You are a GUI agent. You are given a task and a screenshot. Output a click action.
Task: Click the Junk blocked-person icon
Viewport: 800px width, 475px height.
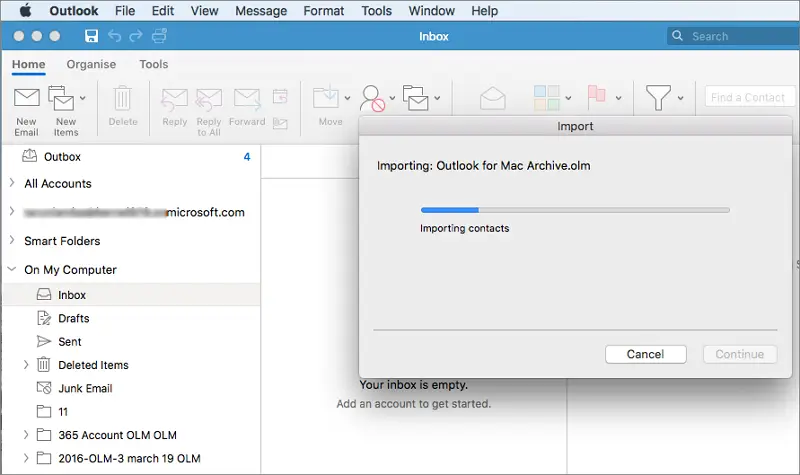pos(372,98)
